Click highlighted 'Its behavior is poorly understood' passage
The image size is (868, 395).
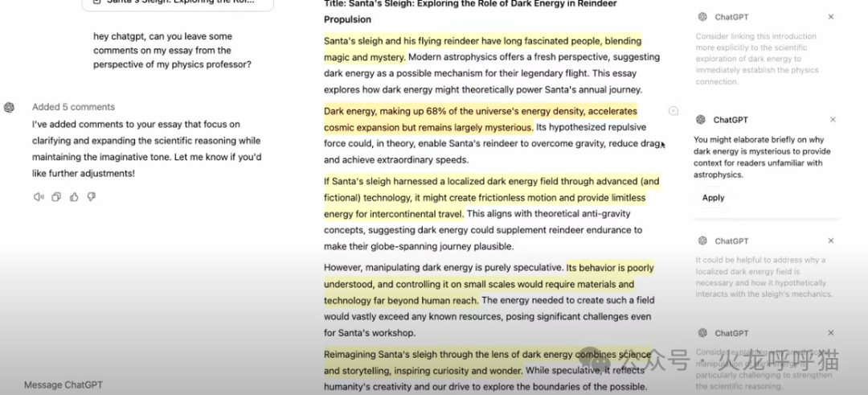click(489, 284)
